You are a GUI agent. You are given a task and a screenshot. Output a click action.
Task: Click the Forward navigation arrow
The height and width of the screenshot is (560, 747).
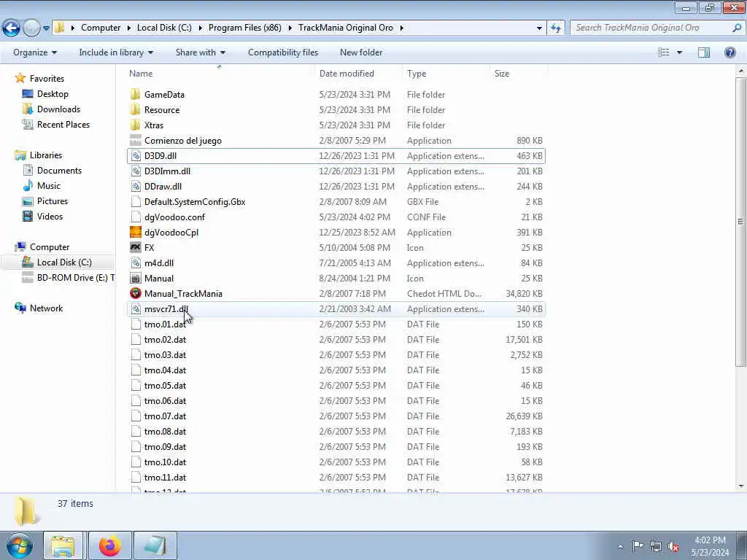tap(31, 28)
